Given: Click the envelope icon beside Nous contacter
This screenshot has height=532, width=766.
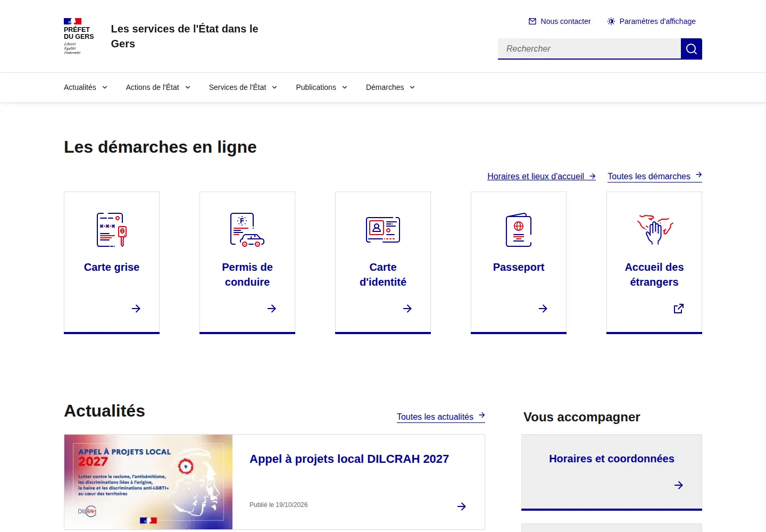Looking at the screenshot, I should pyautogui.click(x=532, y=21).
